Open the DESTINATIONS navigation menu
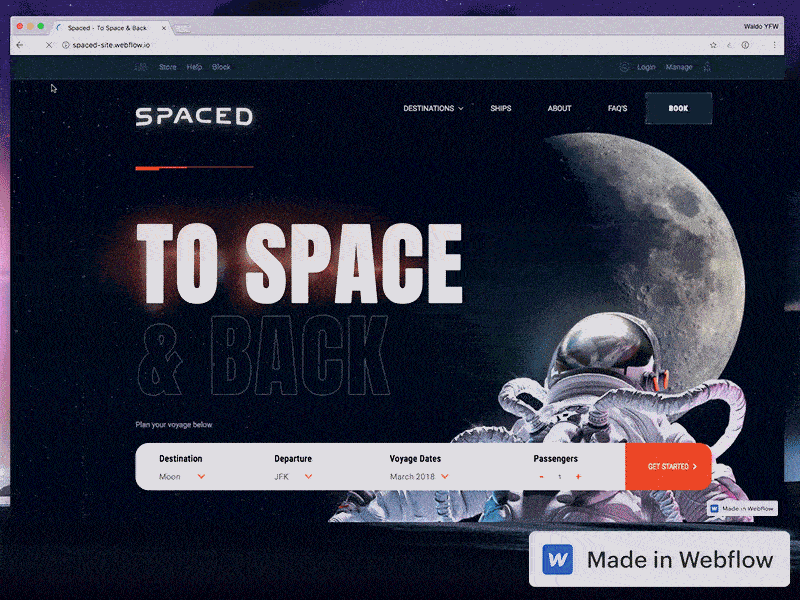Viewport: 800px width, 600px height. pos(428,108)
